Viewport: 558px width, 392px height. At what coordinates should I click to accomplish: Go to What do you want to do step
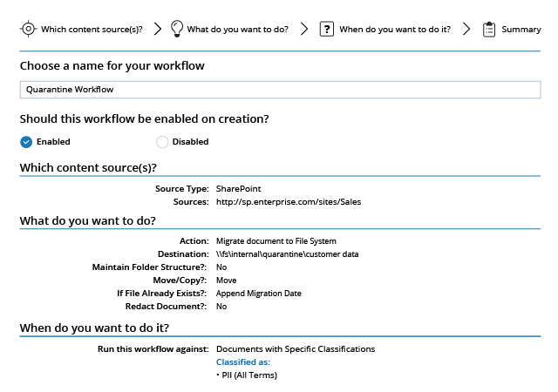(x=237, y=29)
